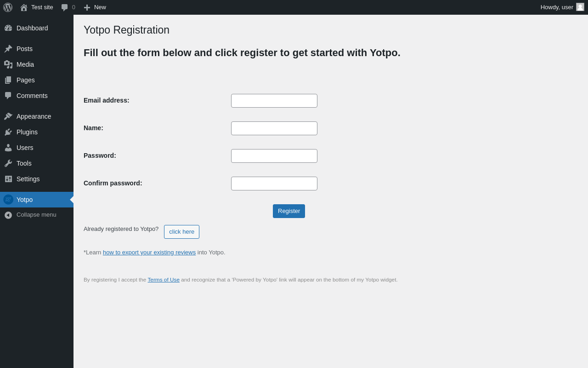The width and height of the screenshot is (588, 368).
Task: Click the plus New icon in admin bar
Action: pyautogui.click(x=87, y=7)
